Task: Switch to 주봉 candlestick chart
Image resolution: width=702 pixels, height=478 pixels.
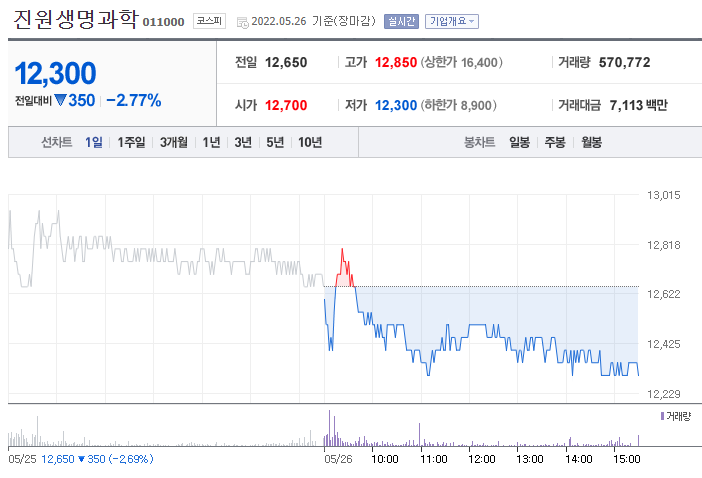Action: click(x=555, y=142)
